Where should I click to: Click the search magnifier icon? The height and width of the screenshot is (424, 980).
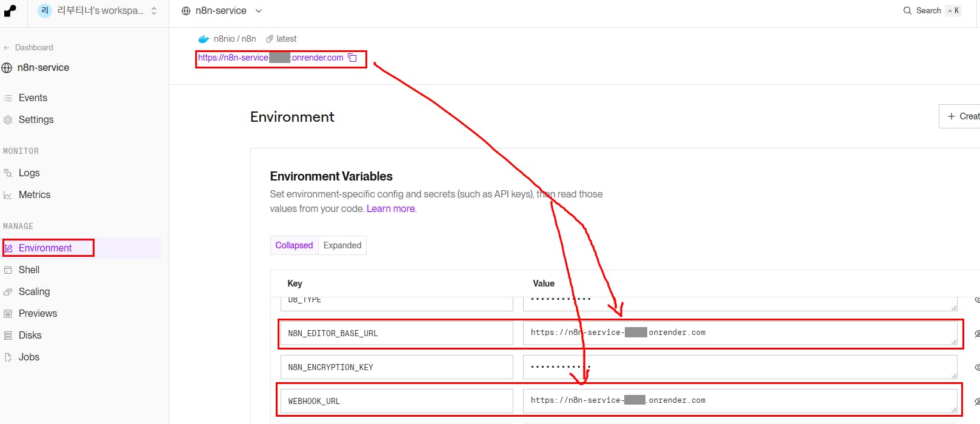point(907,10)
